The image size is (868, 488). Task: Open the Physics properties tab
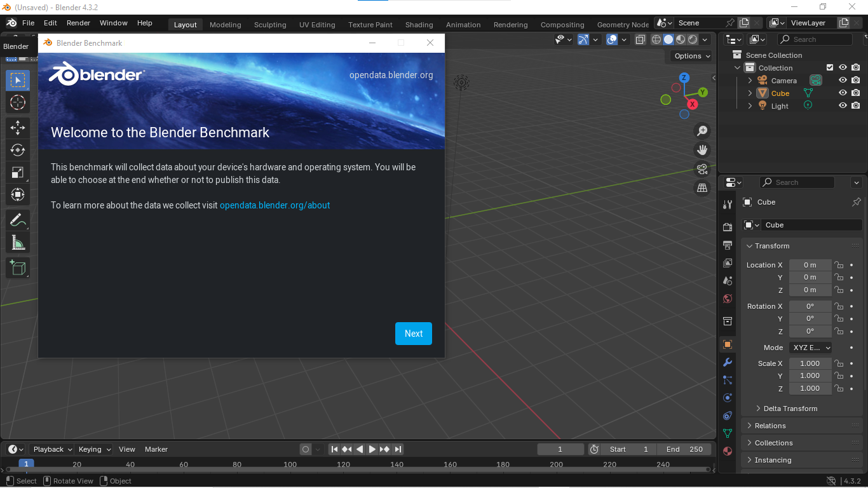pyautogui.click(x=728, y=398)
